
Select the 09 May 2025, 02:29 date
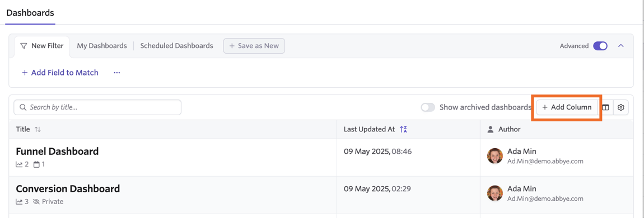377,189
